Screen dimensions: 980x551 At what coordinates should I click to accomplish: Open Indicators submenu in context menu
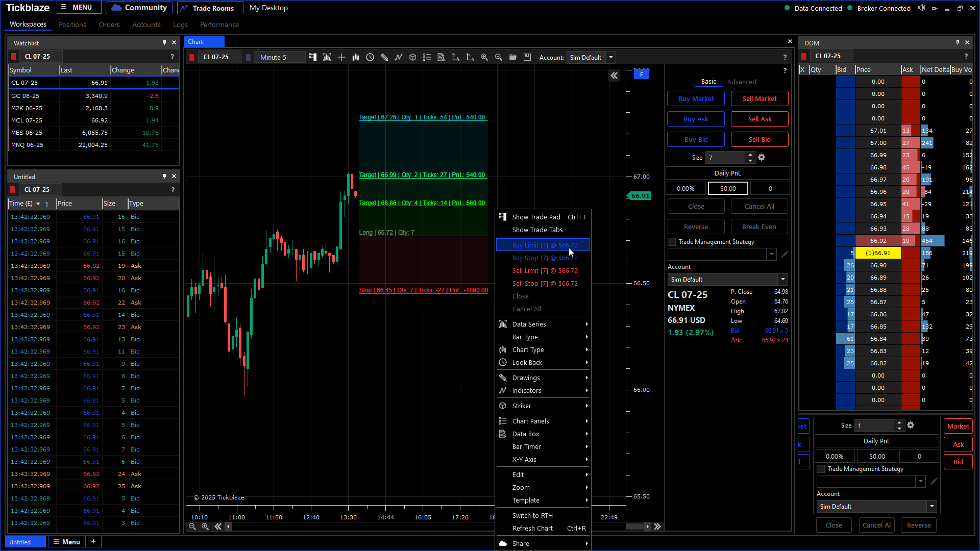[x=543, y=391]
